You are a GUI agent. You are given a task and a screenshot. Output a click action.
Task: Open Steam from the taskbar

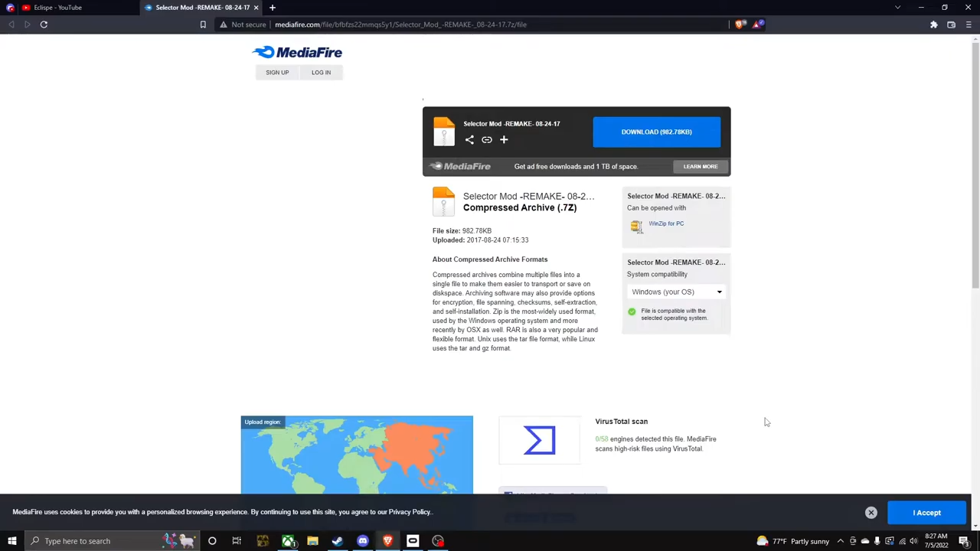tap(338, 541)
